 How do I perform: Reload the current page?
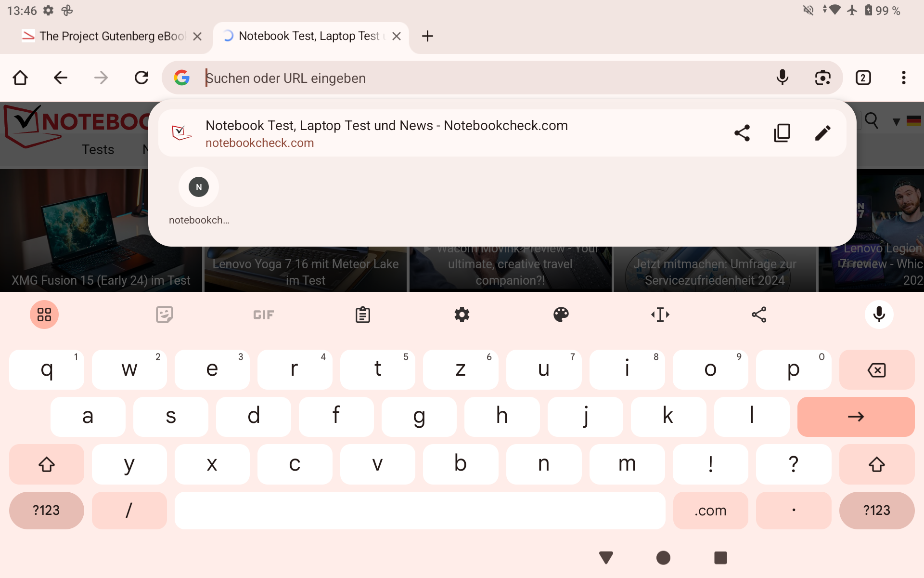pyautogui.click(x=141, y=78)
